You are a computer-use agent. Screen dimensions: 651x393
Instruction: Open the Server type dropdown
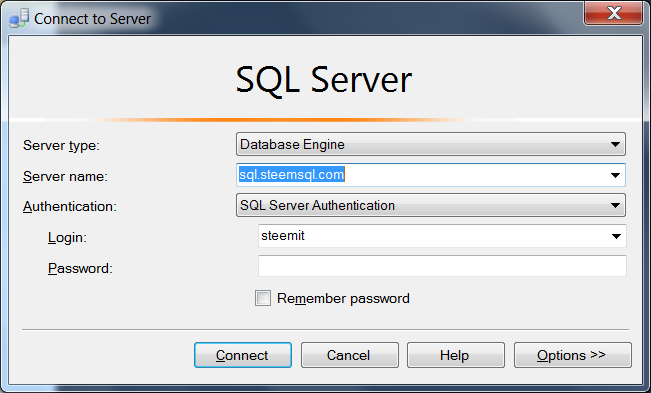[x=431, y=144]
